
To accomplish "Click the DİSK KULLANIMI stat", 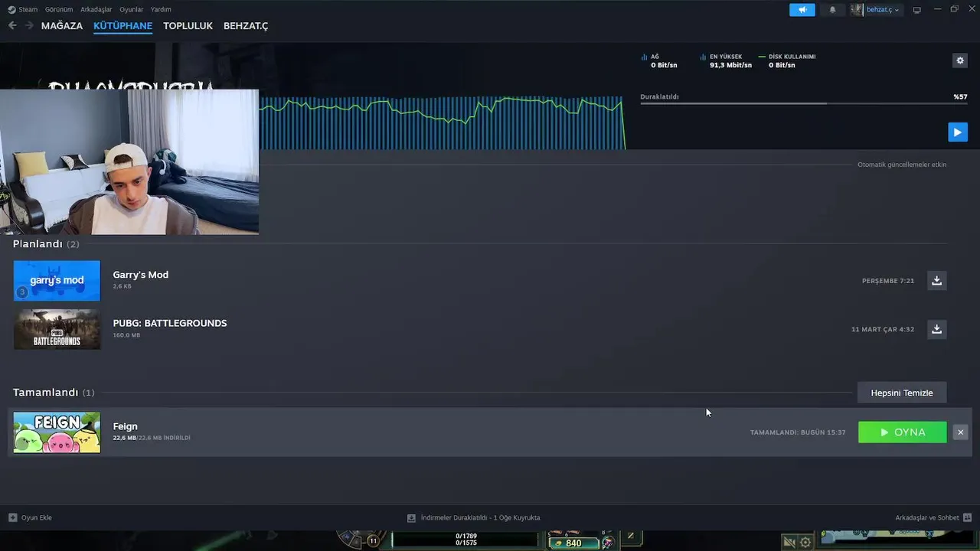I will click(787, 61).
